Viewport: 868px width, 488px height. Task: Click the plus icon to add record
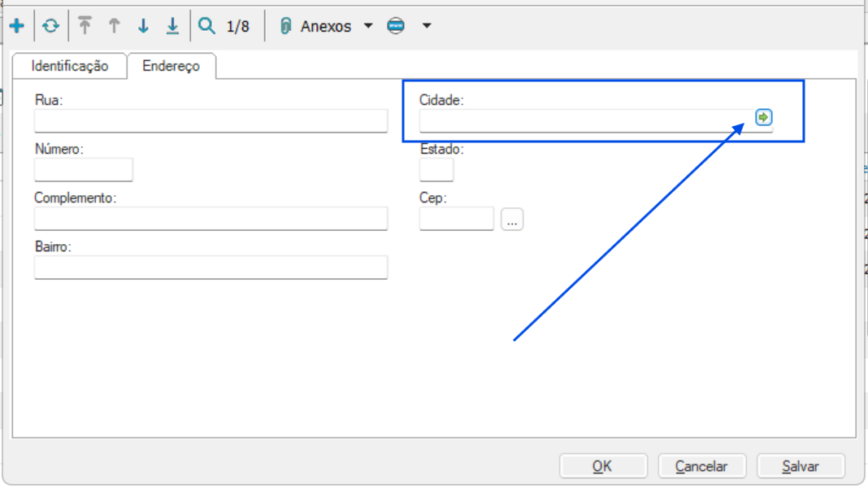[16, 26]
